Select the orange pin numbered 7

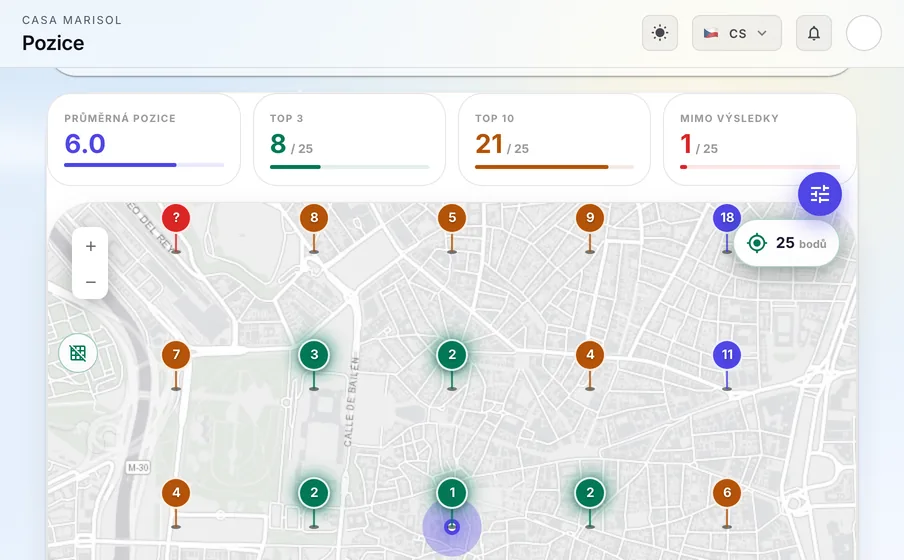[176, 355]
